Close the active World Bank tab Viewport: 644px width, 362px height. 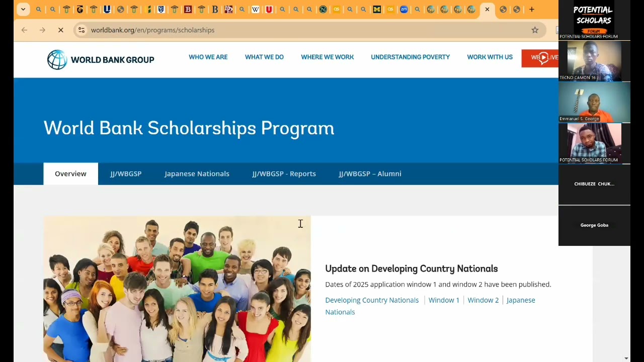click(487, 10)
